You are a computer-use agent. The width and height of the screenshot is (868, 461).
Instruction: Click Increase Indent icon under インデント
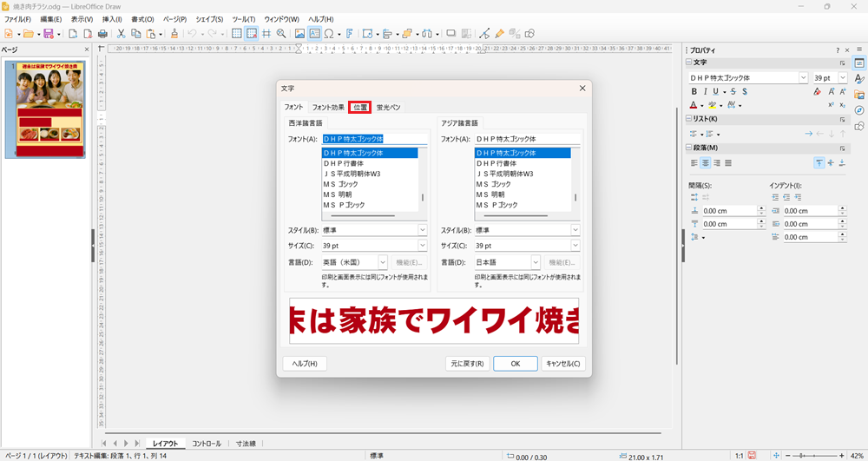pyautogui.click(x=775, y=197)
